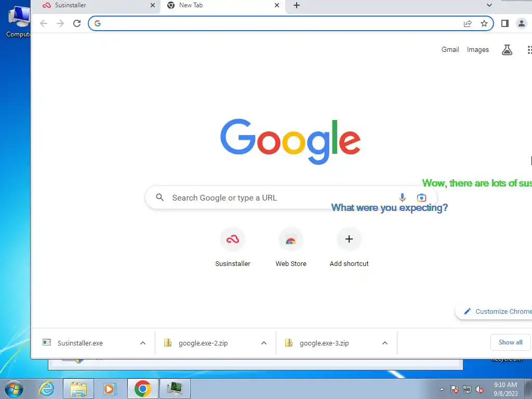The width and height of the screenshot is (532, 399).
Task: Bookmark this tab with the star icon
Action: coord(484,23)
